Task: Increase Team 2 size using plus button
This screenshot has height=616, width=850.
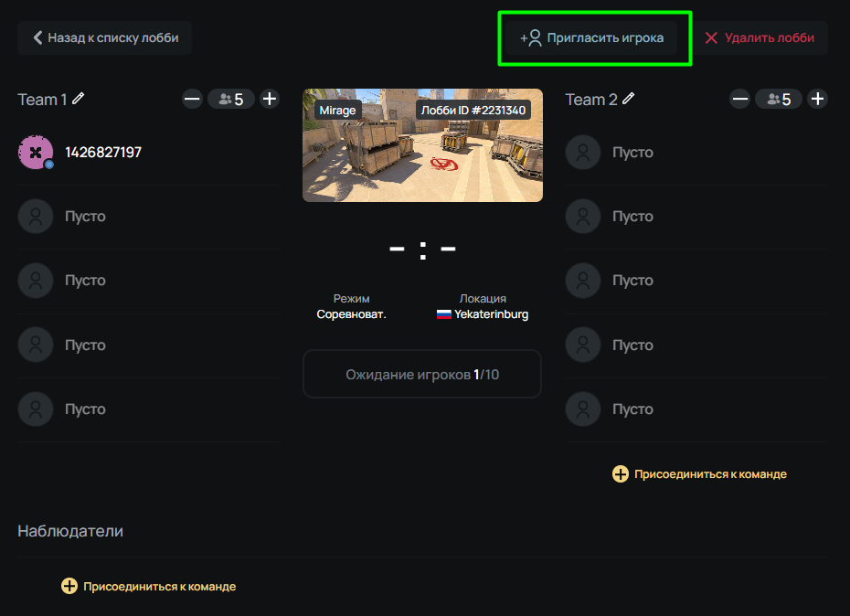Action: (x=817, y=100)
